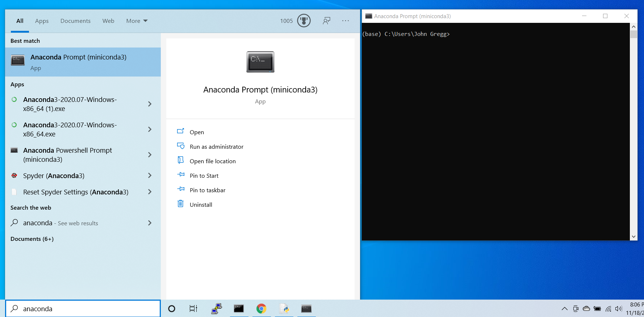Select the All search tab
Image resolution: width=644 pixels, height=317 pixels.
(20, 21)
